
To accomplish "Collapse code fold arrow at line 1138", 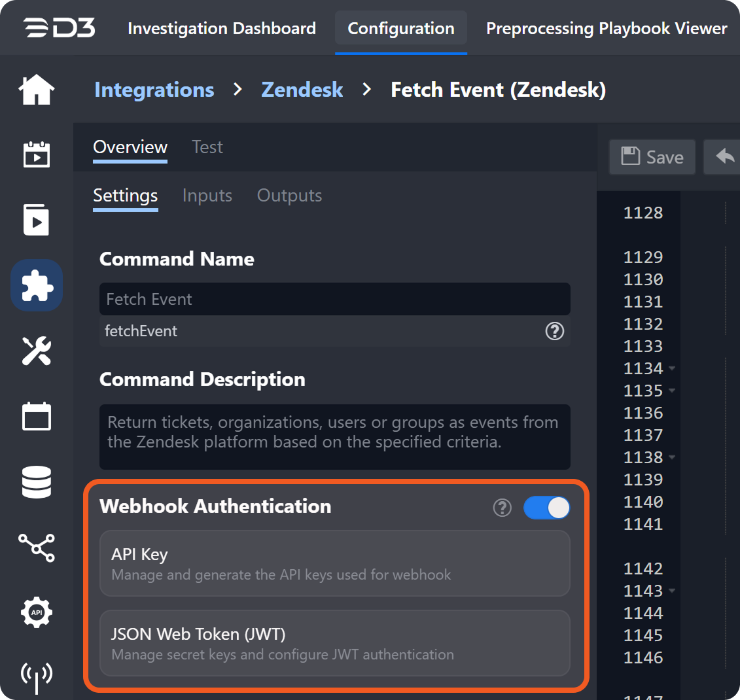I will click(672, 457).
